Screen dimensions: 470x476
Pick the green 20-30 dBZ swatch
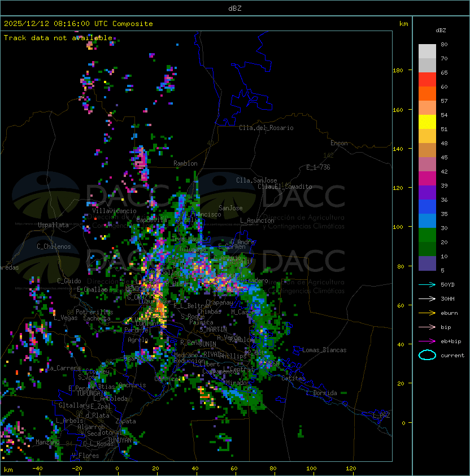click(427, 235)
